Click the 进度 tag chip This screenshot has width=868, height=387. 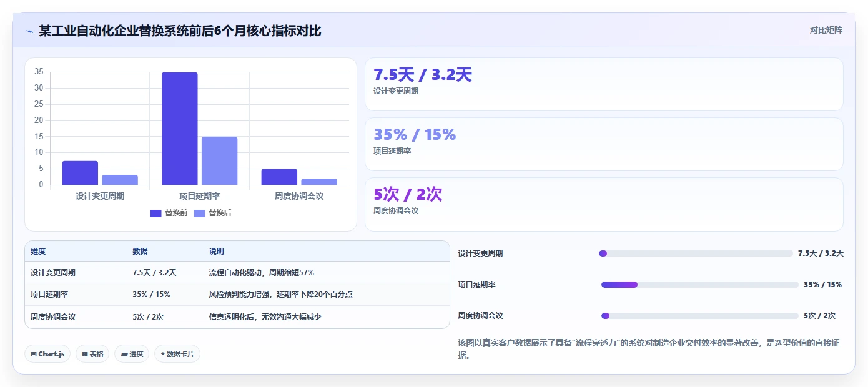point(132,354)
